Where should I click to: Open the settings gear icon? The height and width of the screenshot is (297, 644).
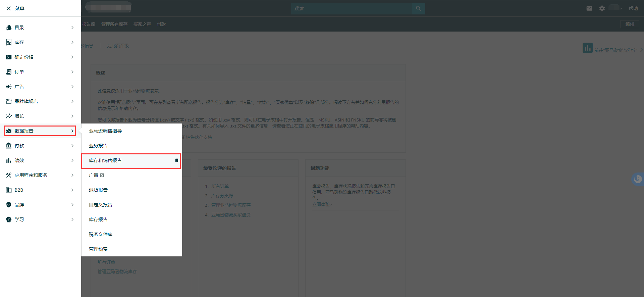coord(602,8)
